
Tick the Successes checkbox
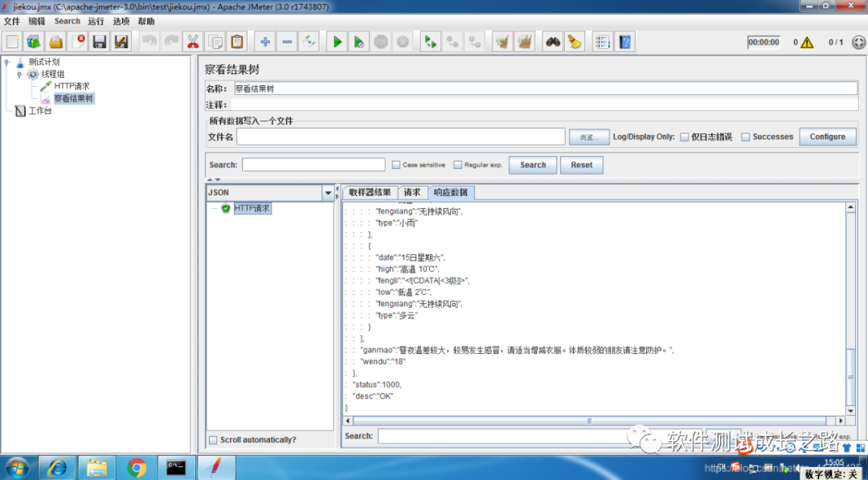pos(746,137)
